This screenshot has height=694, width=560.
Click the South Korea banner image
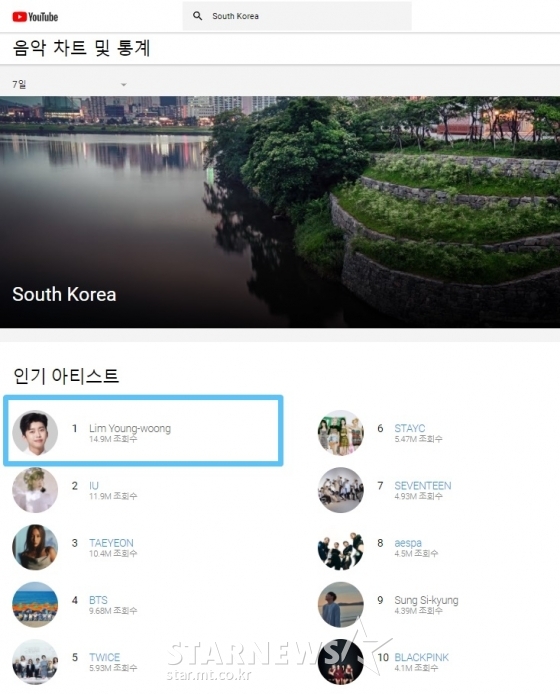[x=280, y=212]
